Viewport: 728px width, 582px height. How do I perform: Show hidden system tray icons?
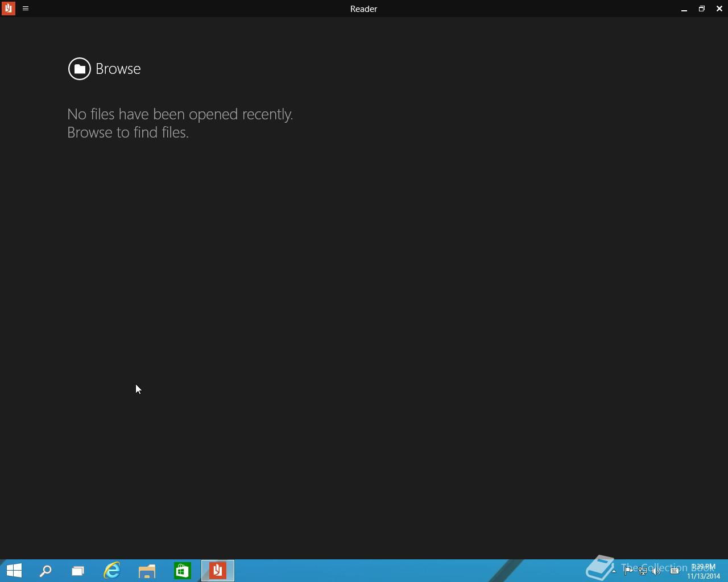click(x=614, y=571)
